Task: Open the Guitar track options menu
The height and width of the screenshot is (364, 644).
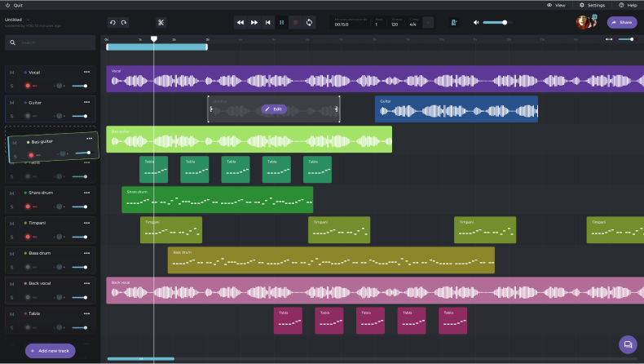Action: tap(86, 102)
